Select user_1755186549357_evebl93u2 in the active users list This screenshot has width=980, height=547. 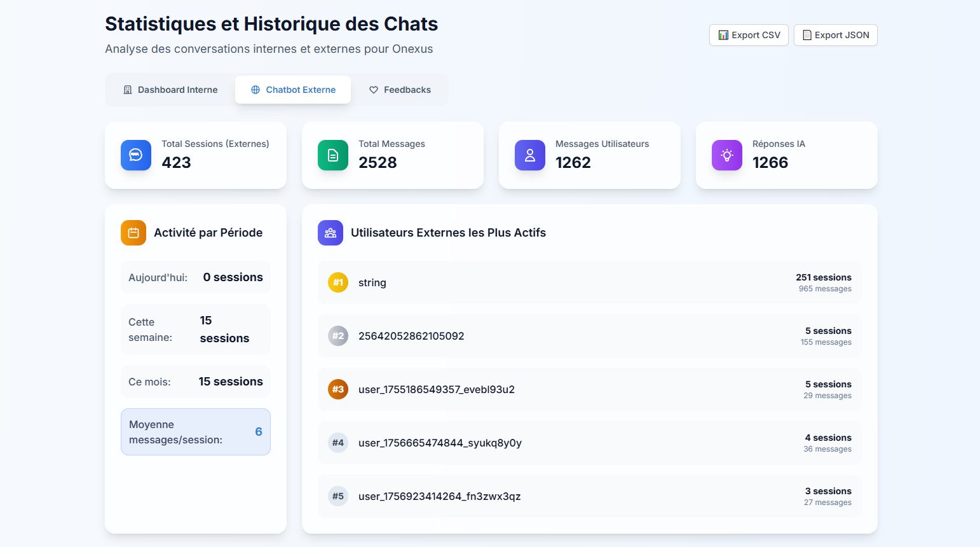[x=589, y=389]
